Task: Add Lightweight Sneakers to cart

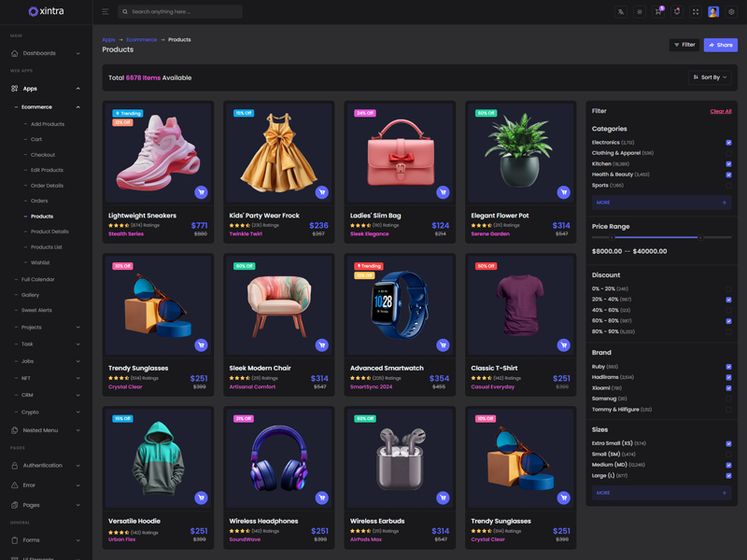Action: (201, 192)
